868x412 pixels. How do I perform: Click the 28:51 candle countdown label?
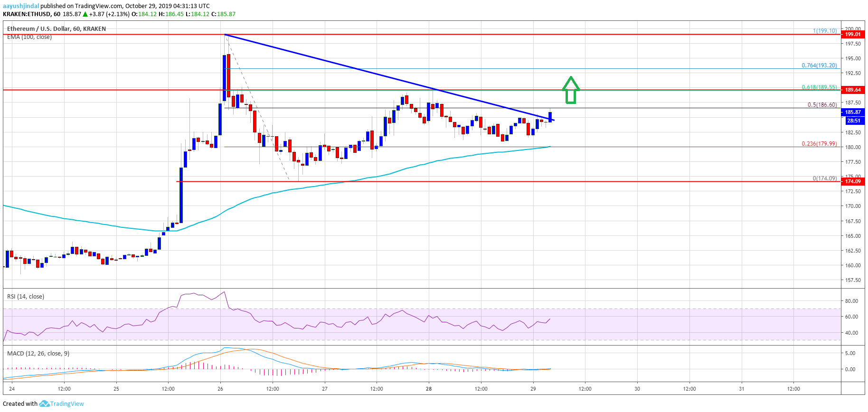853,121
